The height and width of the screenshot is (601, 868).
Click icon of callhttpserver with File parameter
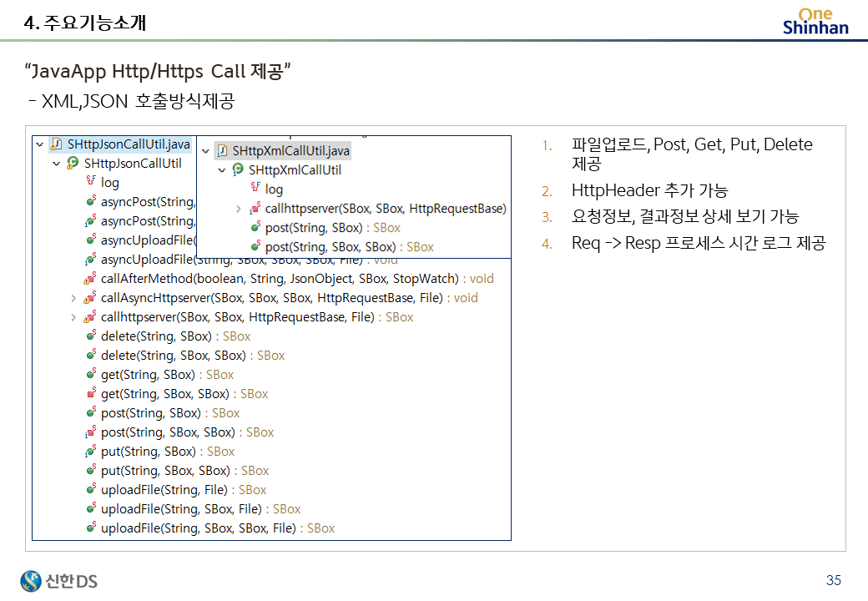point(90,316)
